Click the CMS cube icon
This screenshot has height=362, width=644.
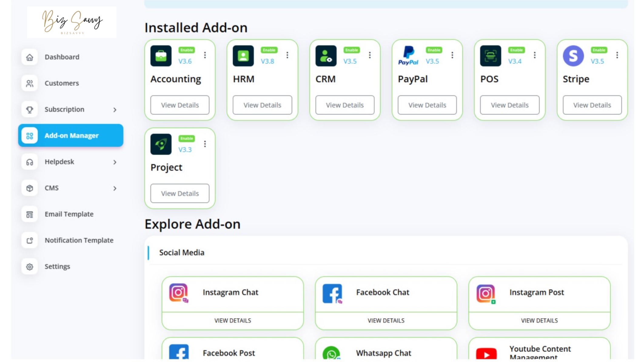pos(29,188)
